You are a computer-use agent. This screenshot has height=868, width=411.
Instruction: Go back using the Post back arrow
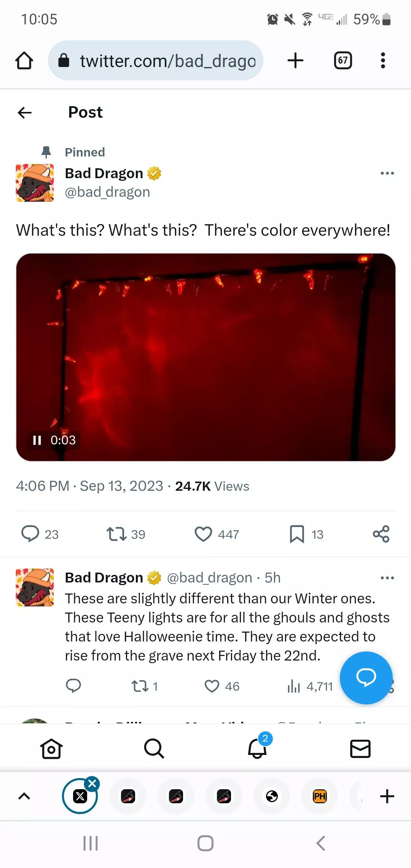24,112
